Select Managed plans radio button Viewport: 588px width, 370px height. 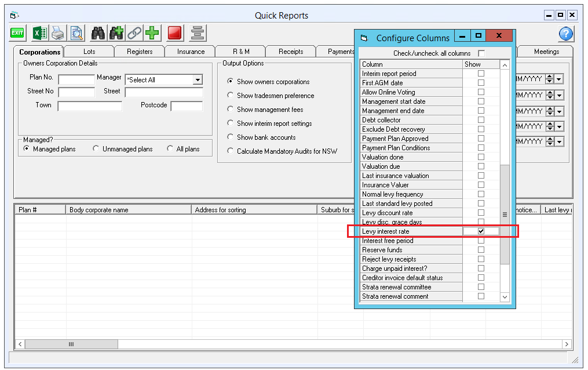pyautogui.click(x=26, y=148)
